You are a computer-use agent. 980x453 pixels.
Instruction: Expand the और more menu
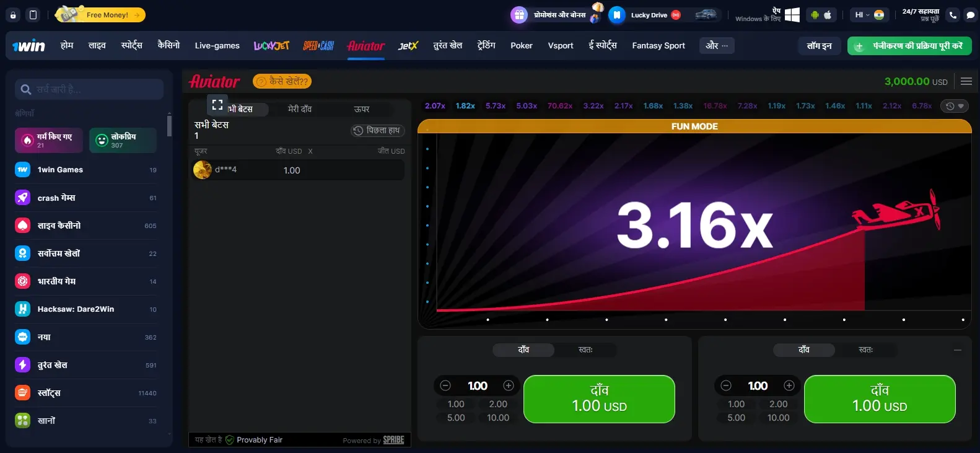[x=717, y=45]
